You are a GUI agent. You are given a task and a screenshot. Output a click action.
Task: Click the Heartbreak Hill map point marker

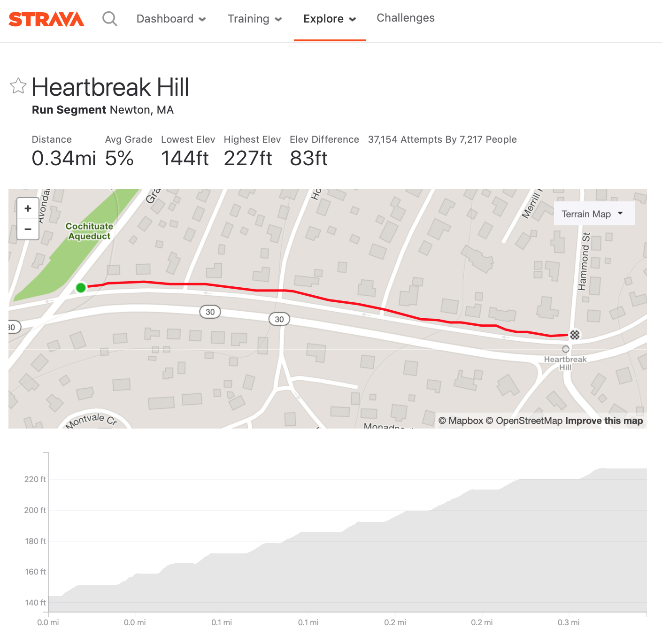566,349
